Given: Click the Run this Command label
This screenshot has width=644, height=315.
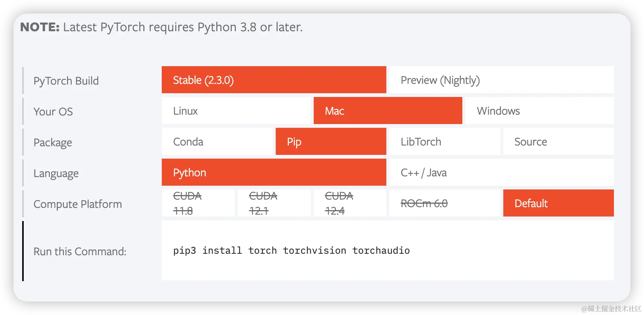Looking at the screenshot, I should coord(80,251).
